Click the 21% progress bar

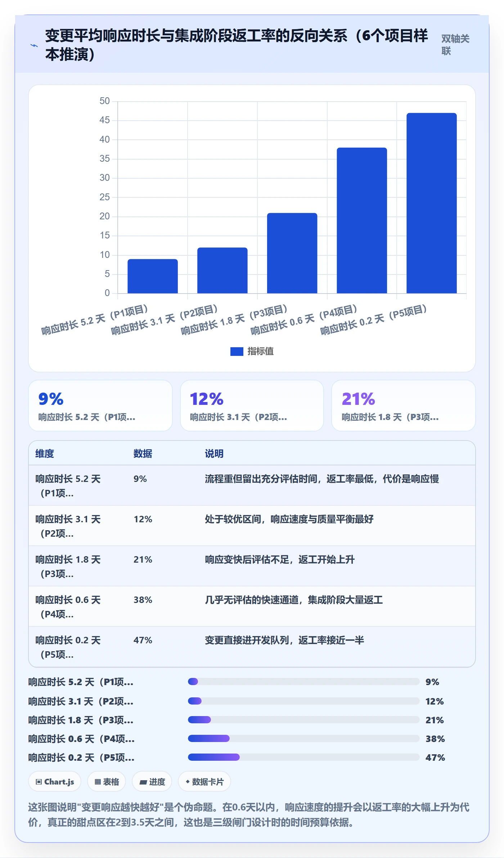pyautogui.click(x=303, y=720)
